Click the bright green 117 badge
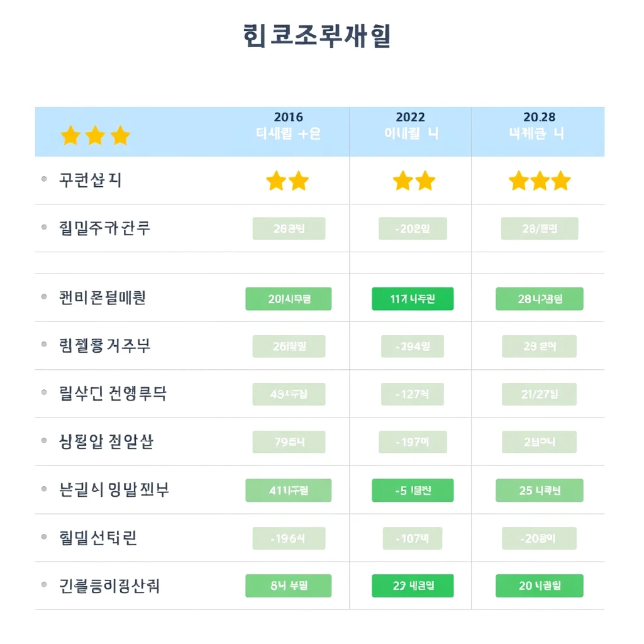This screenshot has width=644, height=644. click(413, 299)
